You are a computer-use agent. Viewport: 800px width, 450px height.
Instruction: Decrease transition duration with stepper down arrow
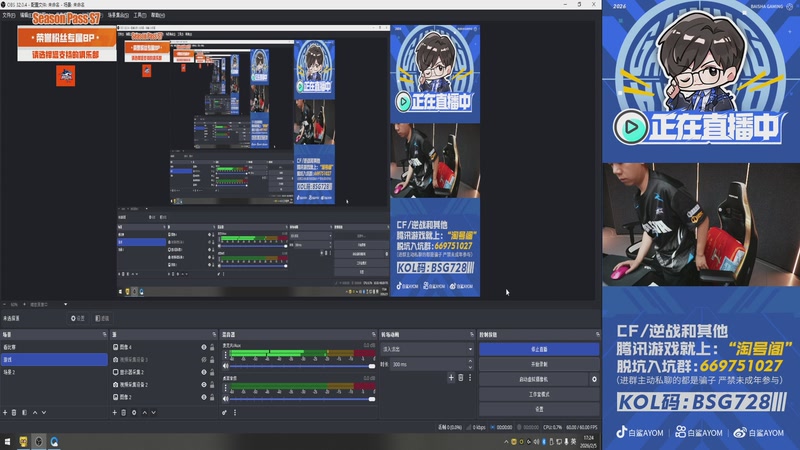(x=470, y=367)
